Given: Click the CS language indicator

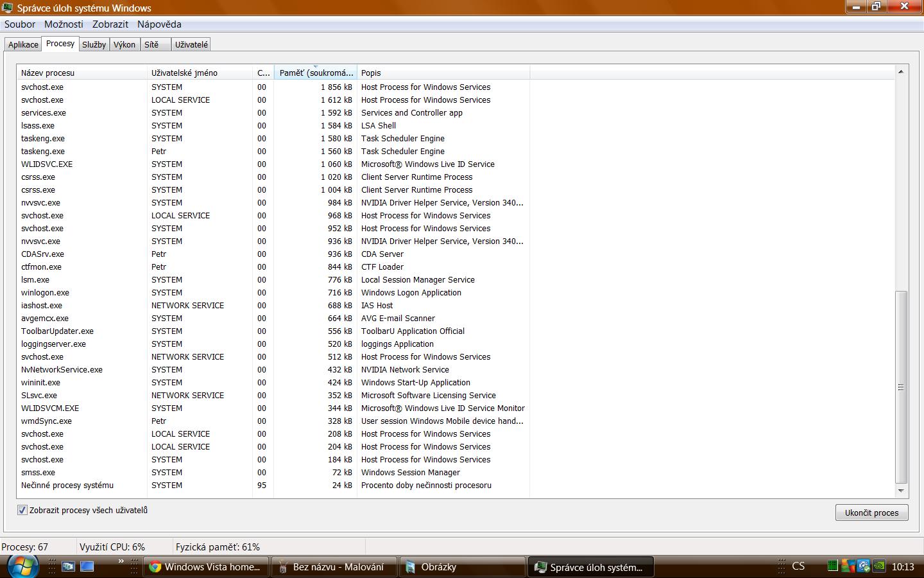Looking at the screenshot, I should 798,566.
